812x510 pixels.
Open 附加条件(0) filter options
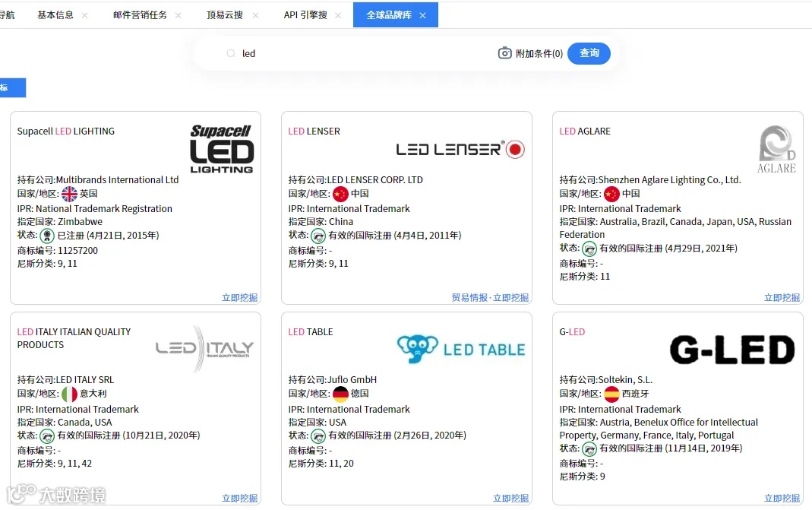(539, 53)
